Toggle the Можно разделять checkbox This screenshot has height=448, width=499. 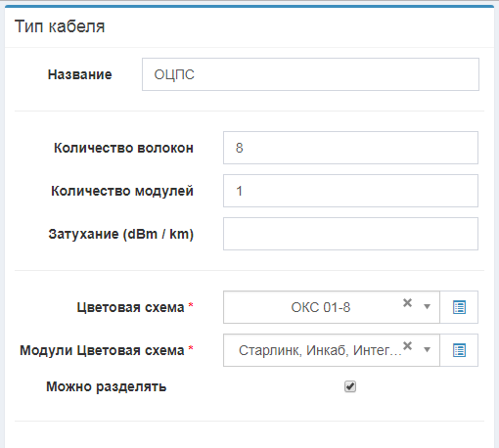[x=350, y=386]
